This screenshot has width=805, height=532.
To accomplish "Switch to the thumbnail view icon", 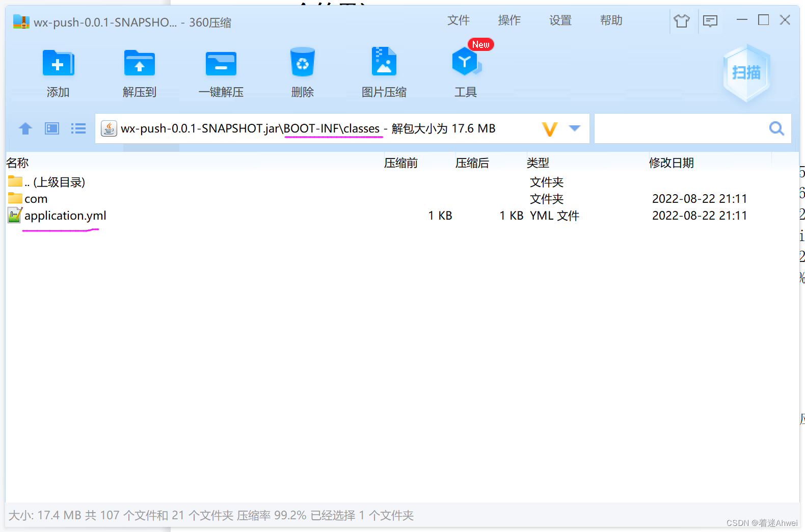I will [52, 128].
